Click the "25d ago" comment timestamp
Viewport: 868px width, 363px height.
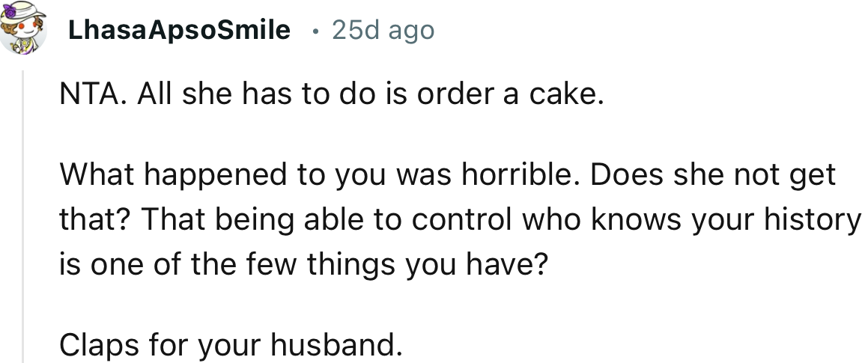click(383, 30)
